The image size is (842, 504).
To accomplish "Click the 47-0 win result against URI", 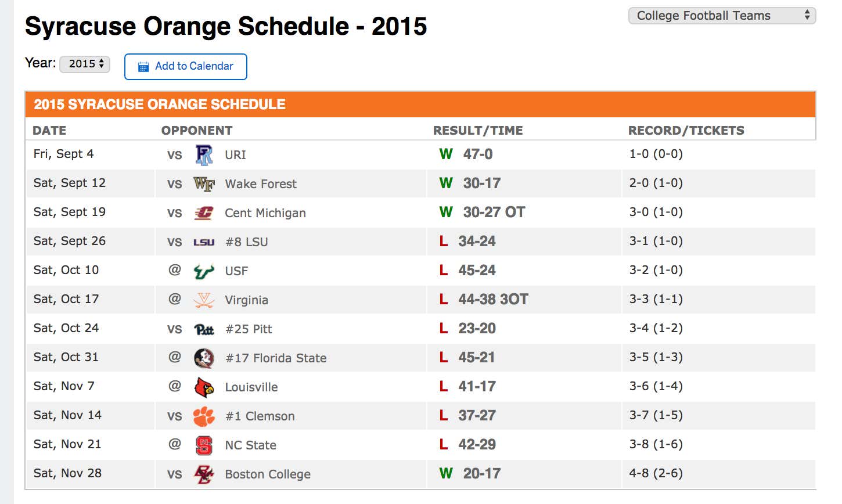I will point(477,154).
